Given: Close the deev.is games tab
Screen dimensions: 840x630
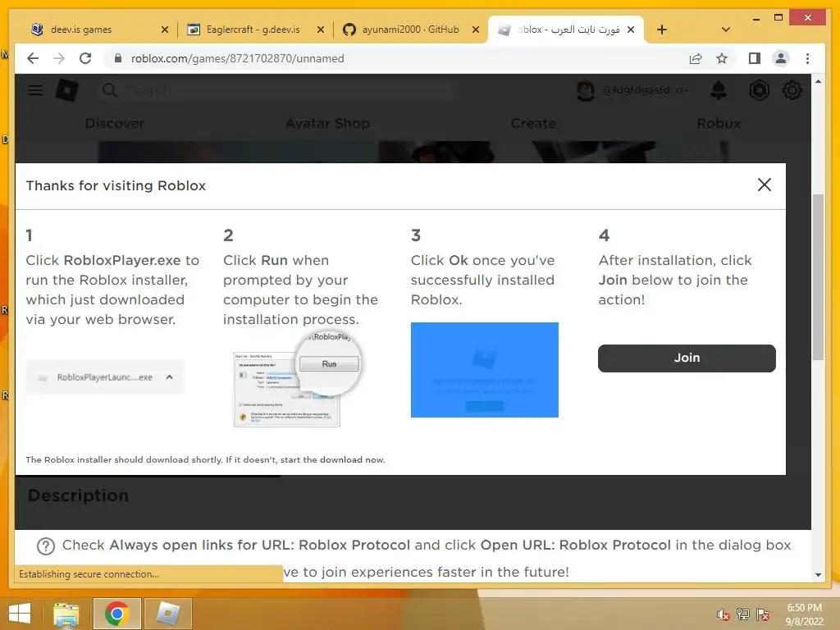Looking at the screenshot, I should click(x=164, y=30).
